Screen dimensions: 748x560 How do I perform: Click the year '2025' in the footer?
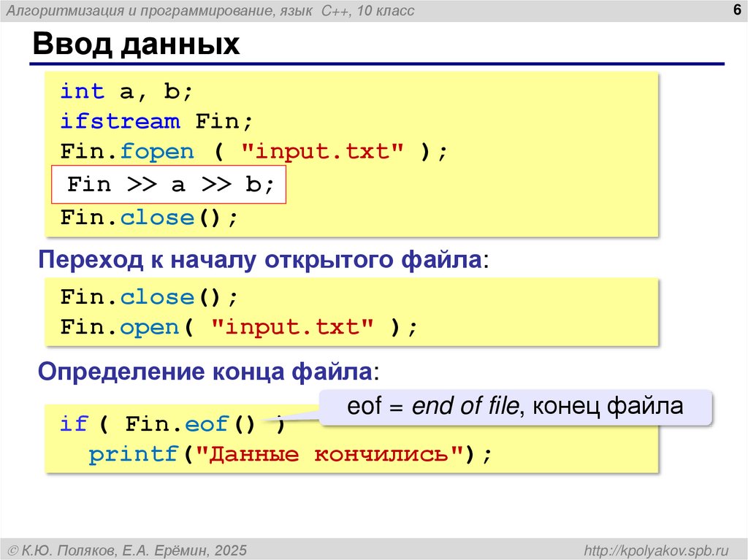point(233,546)
